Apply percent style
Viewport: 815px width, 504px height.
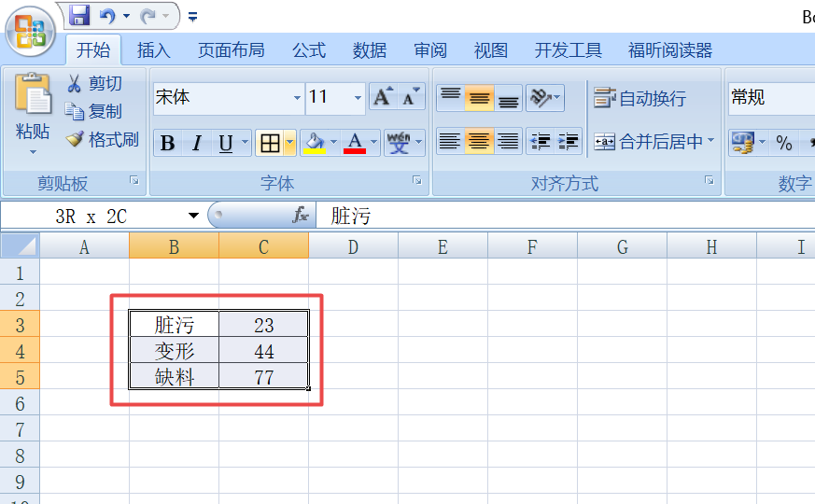click(x=784, y=143)
